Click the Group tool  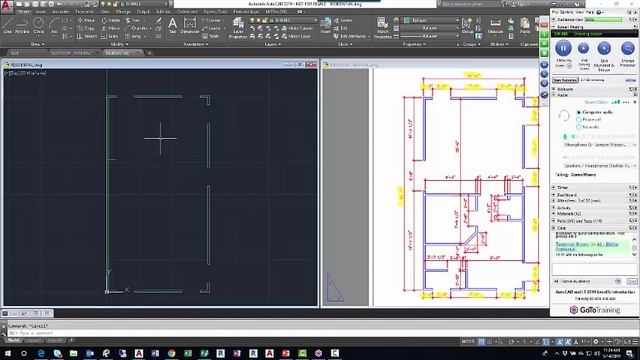[x=467, y=26]
